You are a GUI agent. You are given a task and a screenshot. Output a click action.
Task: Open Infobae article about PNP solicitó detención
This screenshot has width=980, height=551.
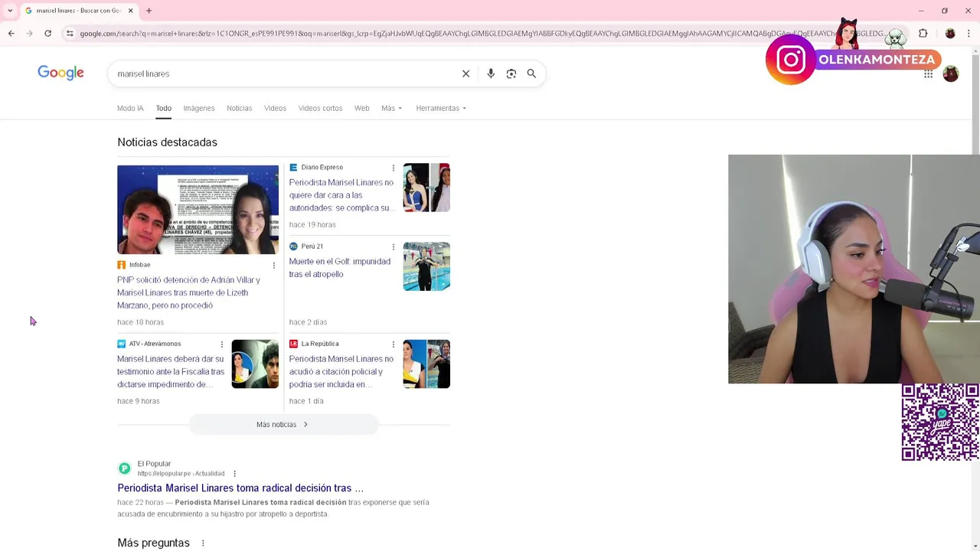pos(190,292)
